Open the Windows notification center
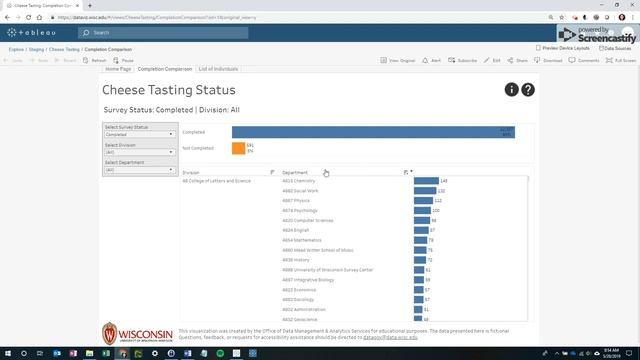This screenshot has height=360, width=640. click(x=629, y=353)
